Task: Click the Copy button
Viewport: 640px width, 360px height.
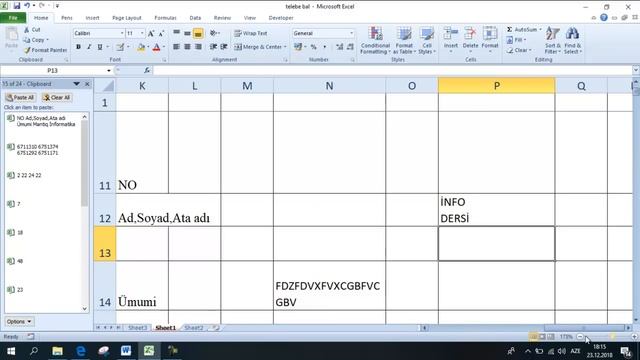Action: [x=35, y=40]
